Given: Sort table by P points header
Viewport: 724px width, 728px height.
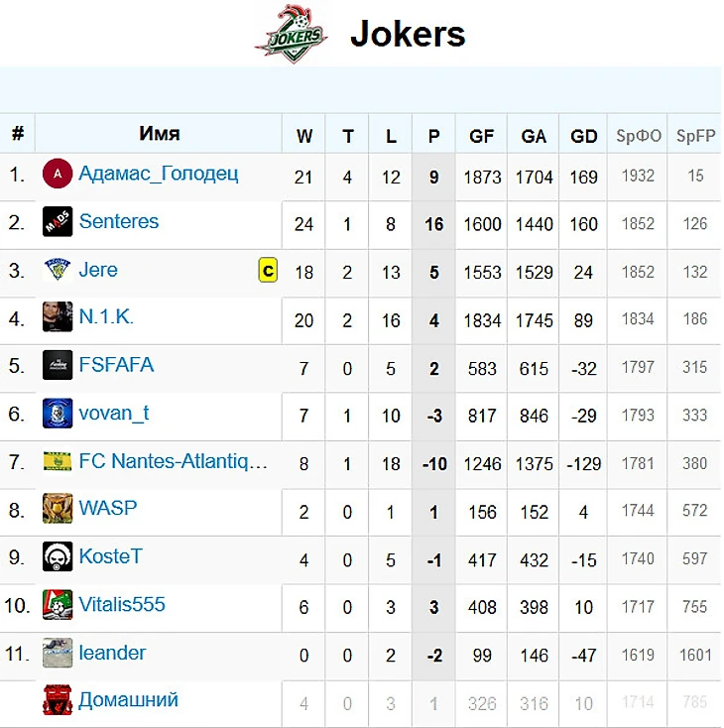Looking at the screenshot, I should (x=433, y=136).
